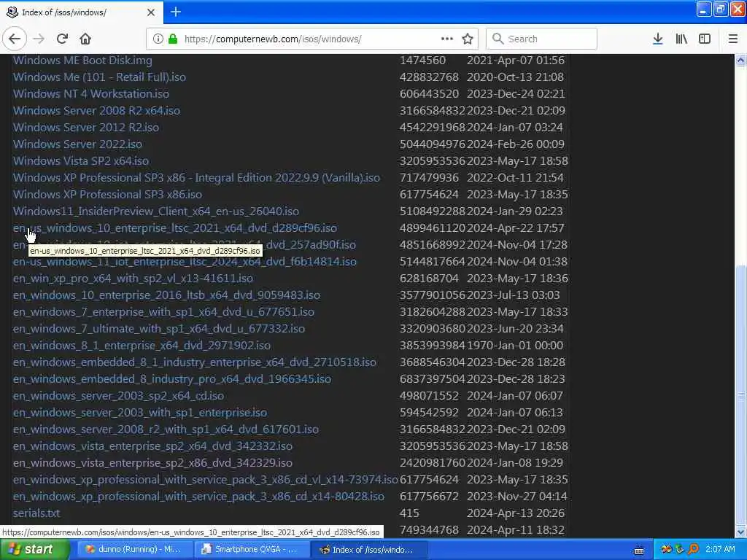Viewport: 747px width, 560px height.
Task: Open Windows Me (101 - Retail Full).iso link
Action: coord(99,77)
